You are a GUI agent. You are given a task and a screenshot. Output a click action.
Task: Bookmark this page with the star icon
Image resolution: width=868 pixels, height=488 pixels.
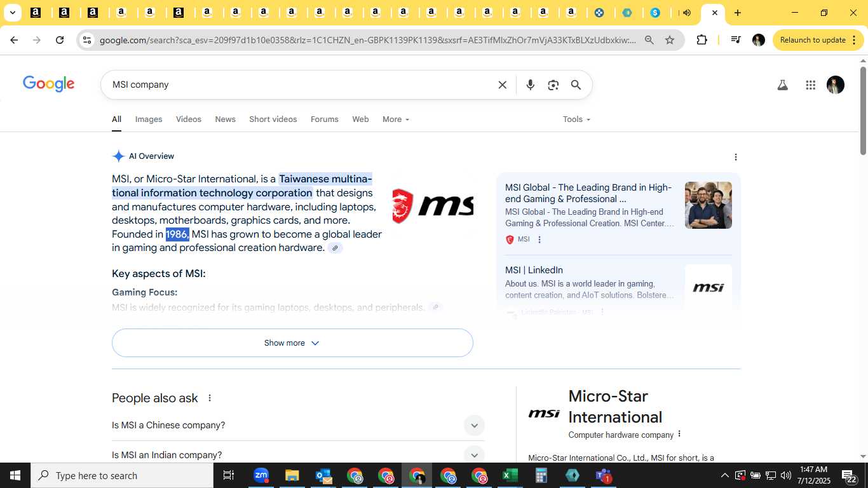669,40
